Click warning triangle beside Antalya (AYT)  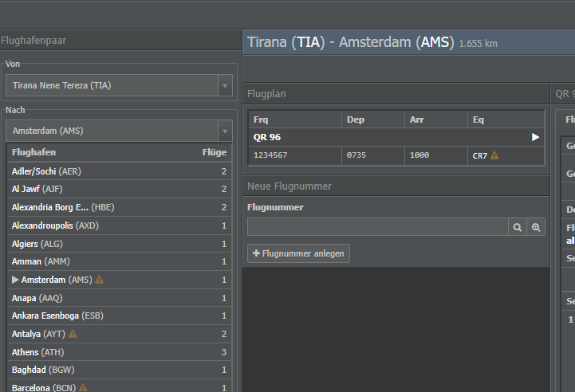[73, 334]
